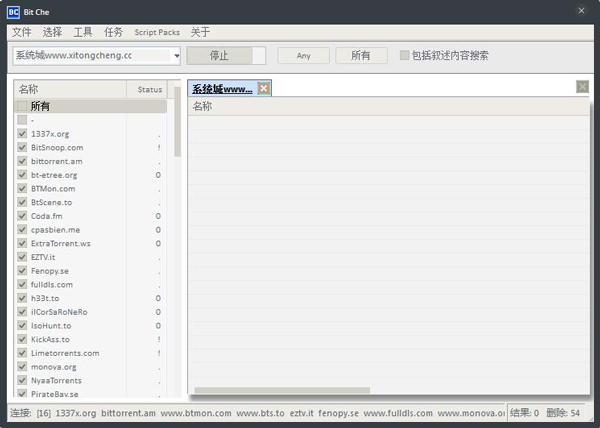Expand the search term dropdown arrow
This screenshot has height=428, width=600.
click(176, 56)
